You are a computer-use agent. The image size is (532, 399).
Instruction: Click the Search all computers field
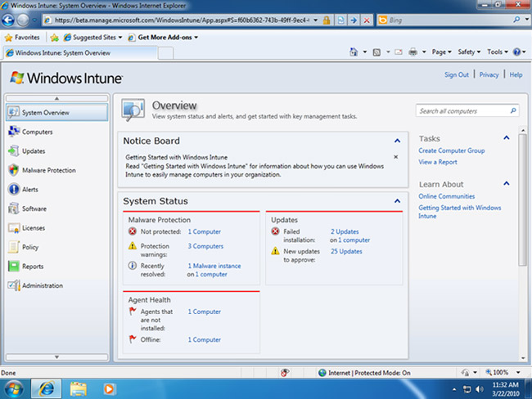(462, 111)
